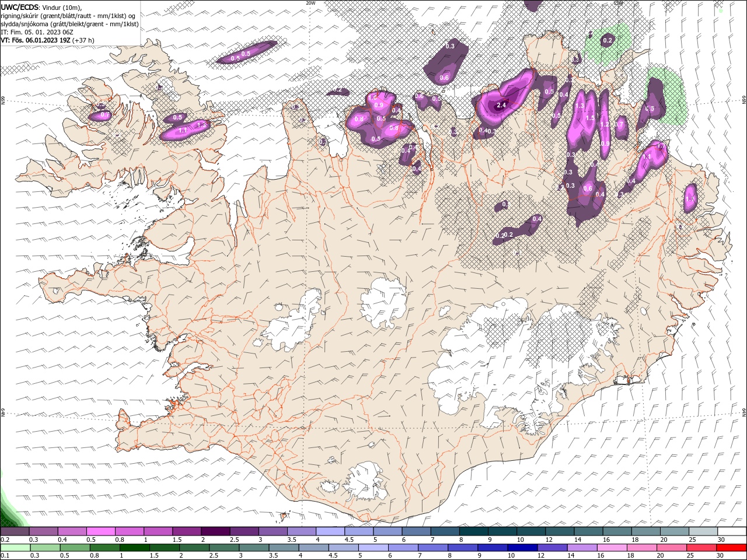Click the 0.1 scale label in lower legend row

(5, 556)
